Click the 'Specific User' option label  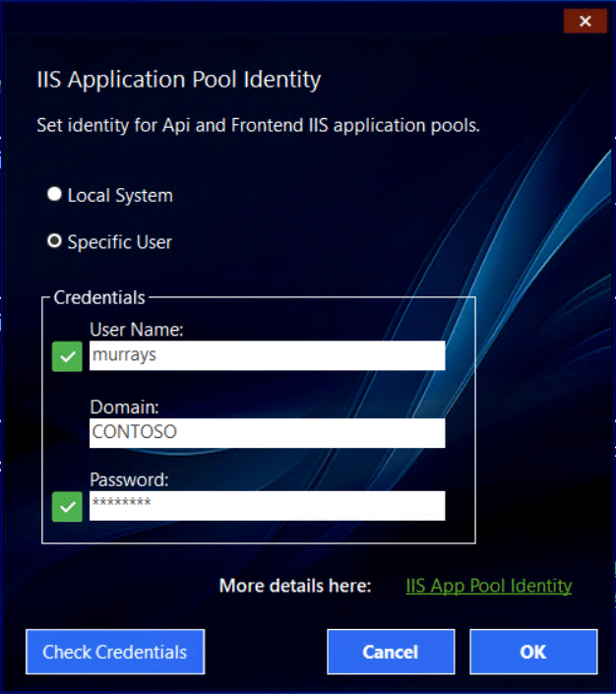click(x=119, y=242)
